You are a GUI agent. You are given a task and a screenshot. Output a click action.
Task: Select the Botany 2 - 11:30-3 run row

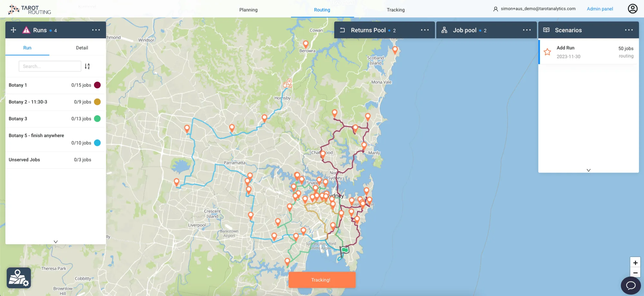click(55, 102)
